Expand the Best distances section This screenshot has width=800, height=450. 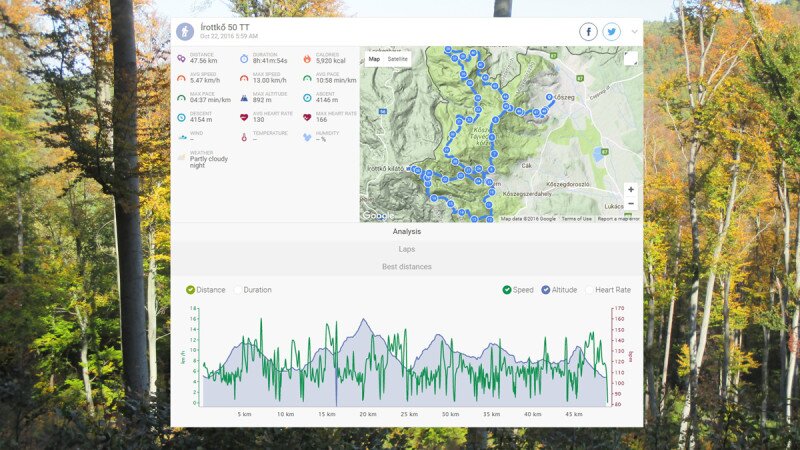coord(406,267)
